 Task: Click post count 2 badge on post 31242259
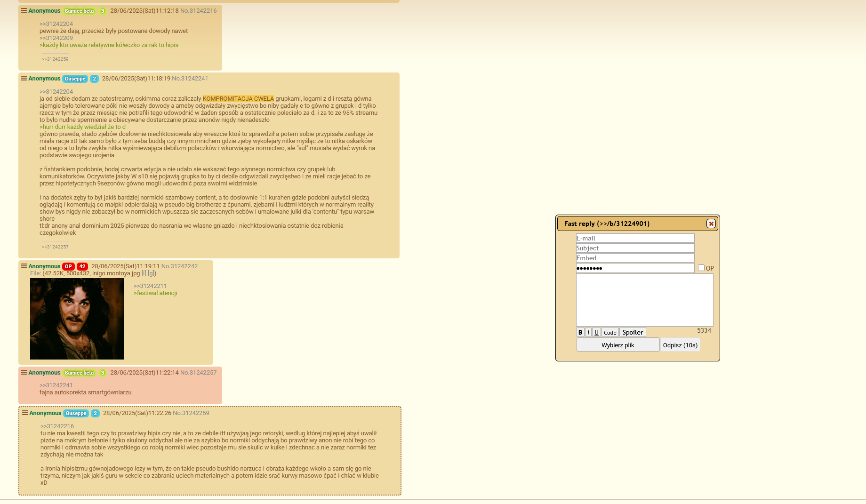95,413
